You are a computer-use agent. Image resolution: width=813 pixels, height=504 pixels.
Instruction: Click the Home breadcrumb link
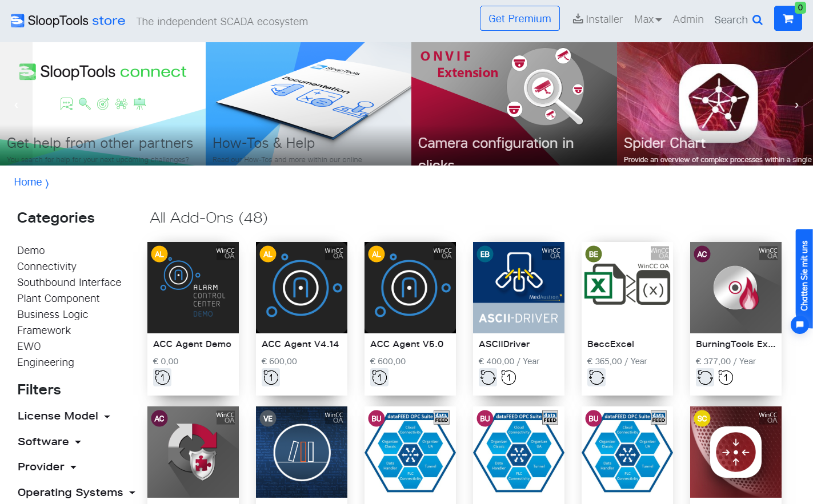28,182
